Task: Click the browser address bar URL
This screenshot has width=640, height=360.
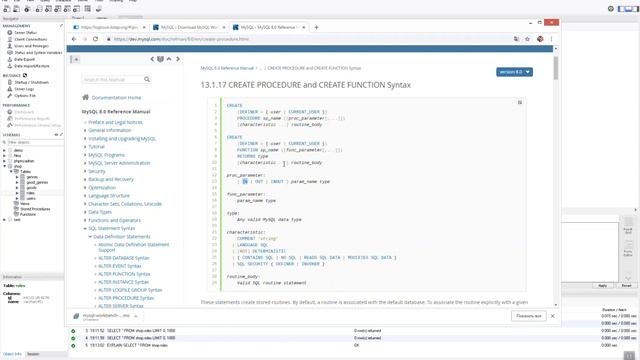Action: coord(181,39)
